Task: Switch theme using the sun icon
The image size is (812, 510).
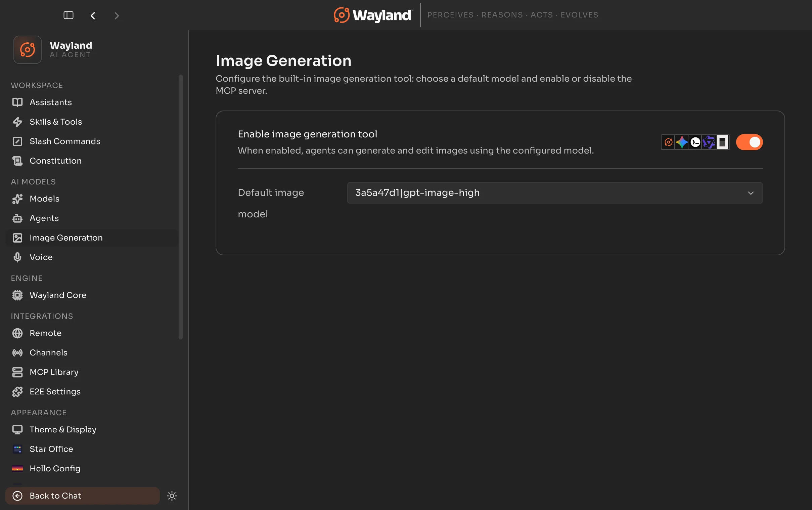Action: point(172,496)
